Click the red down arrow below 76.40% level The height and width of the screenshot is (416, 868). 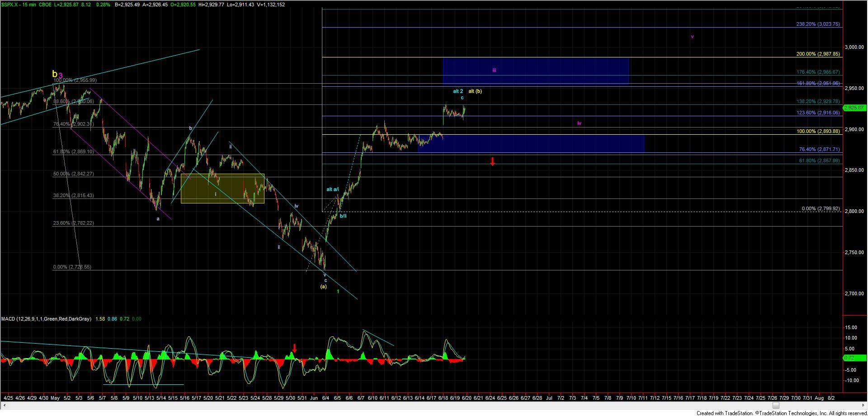(x=493, y=161)
